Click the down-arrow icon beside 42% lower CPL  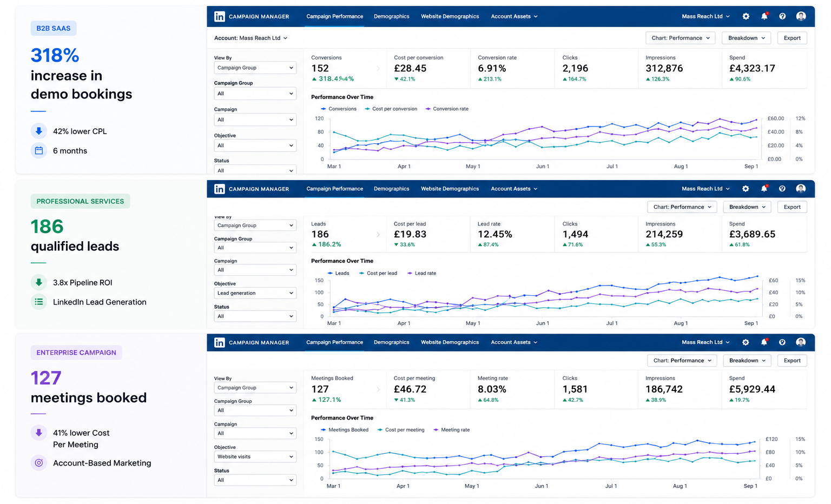point(39,131)
